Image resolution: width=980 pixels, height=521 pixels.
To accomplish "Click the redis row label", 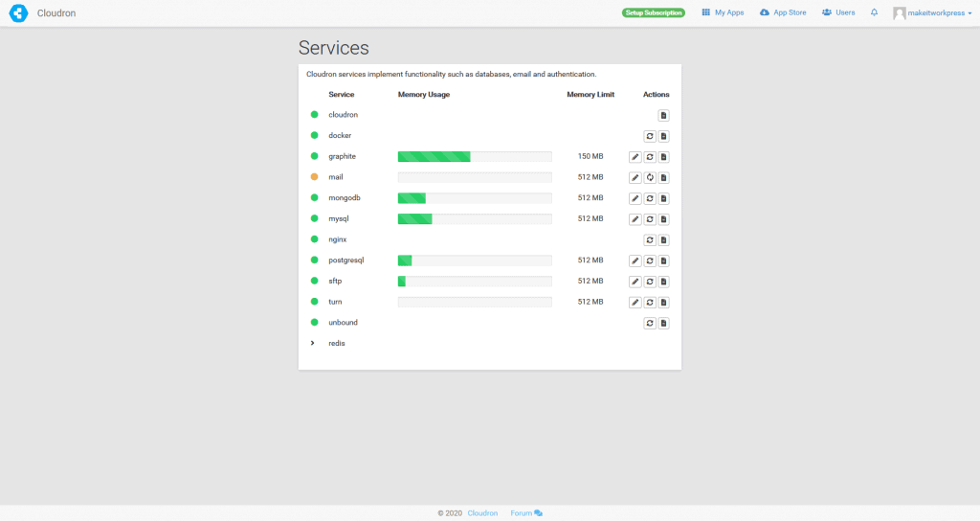I will 337,344.
